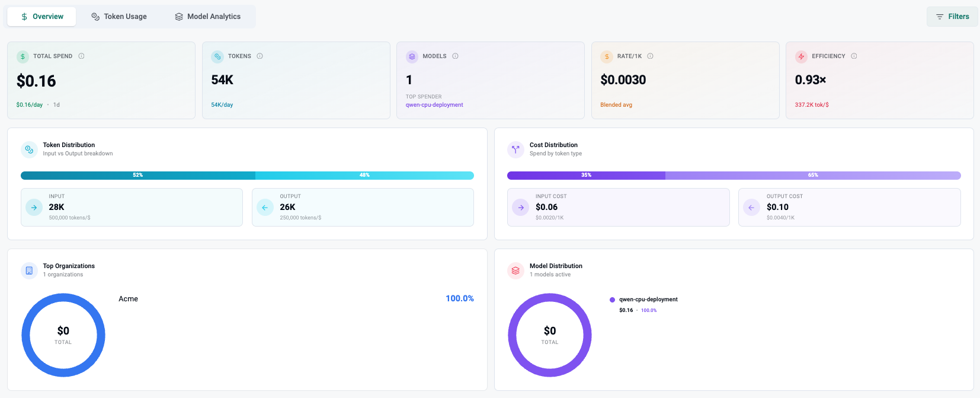The height and width of the screenshot is (398, 980).
Task: Click the info icon beside Rate/1K
Action: 651,56
